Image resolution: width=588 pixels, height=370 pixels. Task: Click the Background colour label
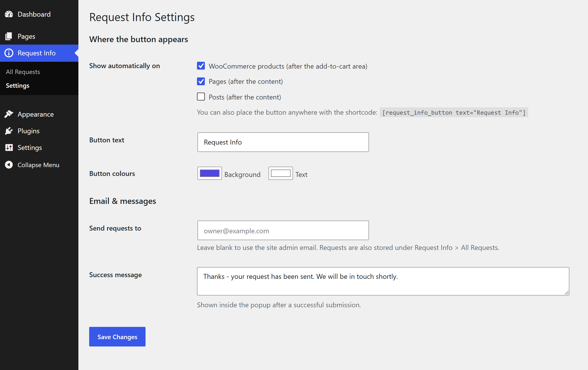point(243,174)
